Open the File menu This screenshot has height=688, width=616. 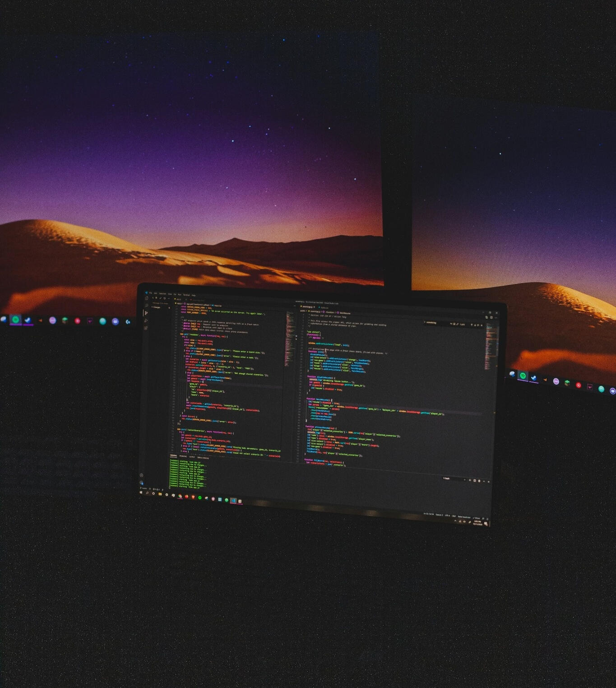(151, 293)
